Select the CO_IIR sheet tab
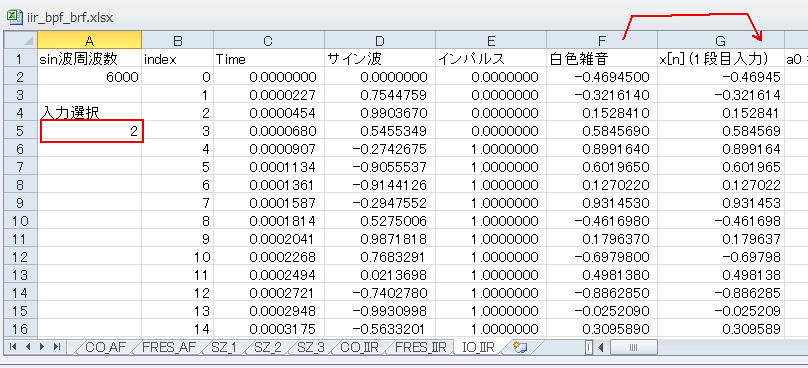808x368 pixels. [x=359, y=347]
